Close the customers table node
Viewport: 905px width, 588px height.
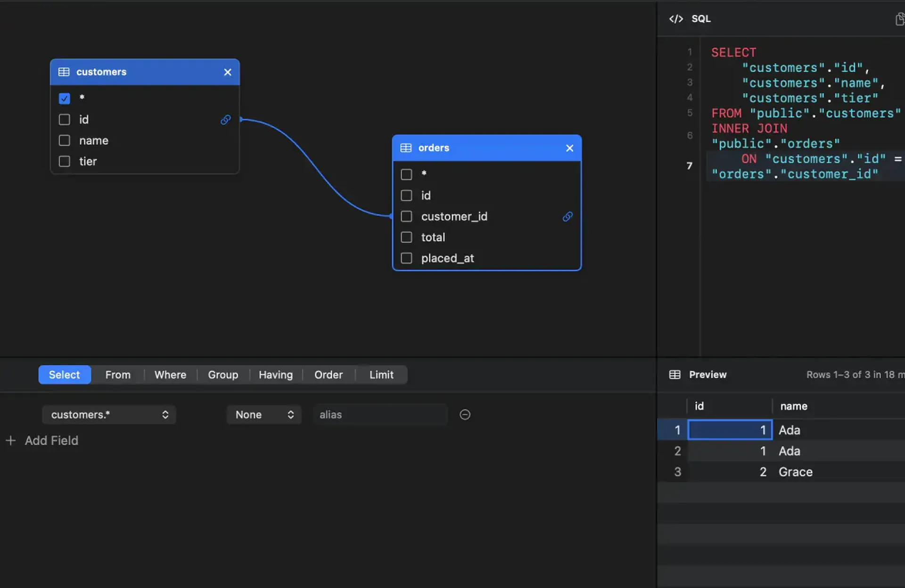click(x=228, y=72)
